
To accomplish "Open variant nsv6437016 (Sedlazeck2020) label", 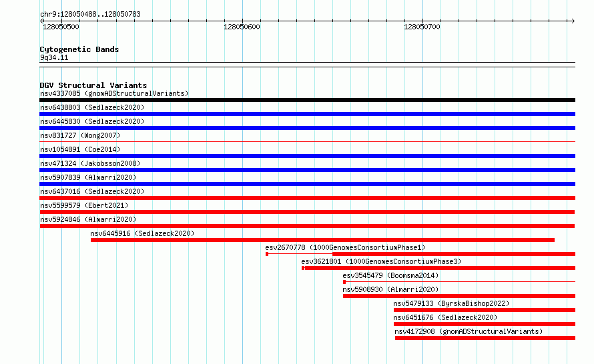I will click(92, 191).
